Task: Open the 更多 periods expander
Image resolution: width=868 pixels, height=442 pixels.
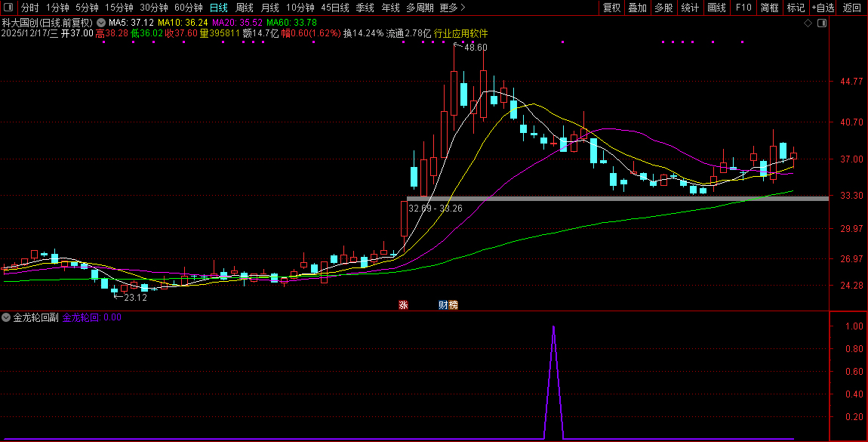Action: 452,8
